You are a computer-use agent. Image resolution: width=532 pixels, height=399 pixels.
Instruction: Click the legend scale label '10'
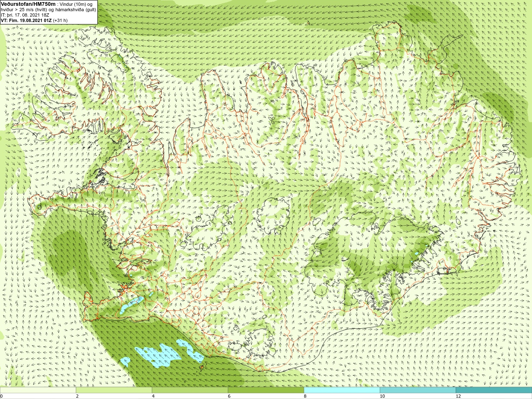coord(382,396)
